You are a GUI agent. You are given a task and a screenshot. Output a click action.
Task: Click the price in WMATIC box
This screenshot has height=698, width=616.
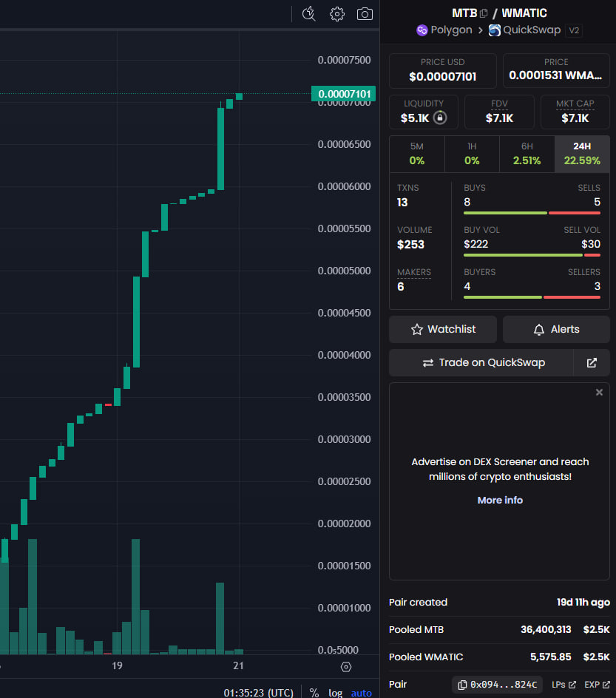[556, 71]
